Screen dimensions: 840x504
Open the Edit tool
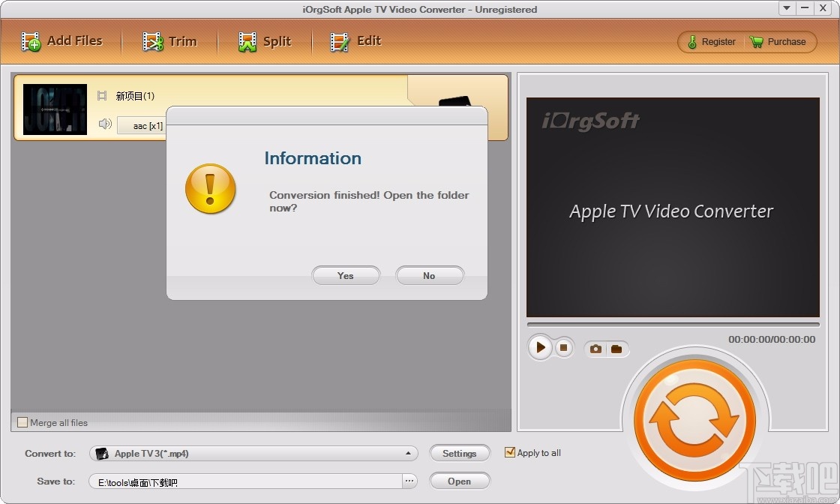[x=355, y=41]
